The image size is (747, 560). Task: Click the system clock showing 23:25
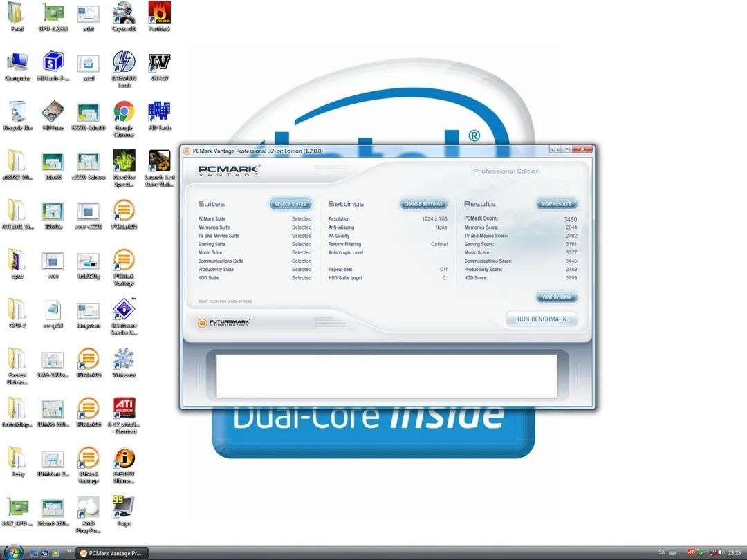(x=734, y=553)
